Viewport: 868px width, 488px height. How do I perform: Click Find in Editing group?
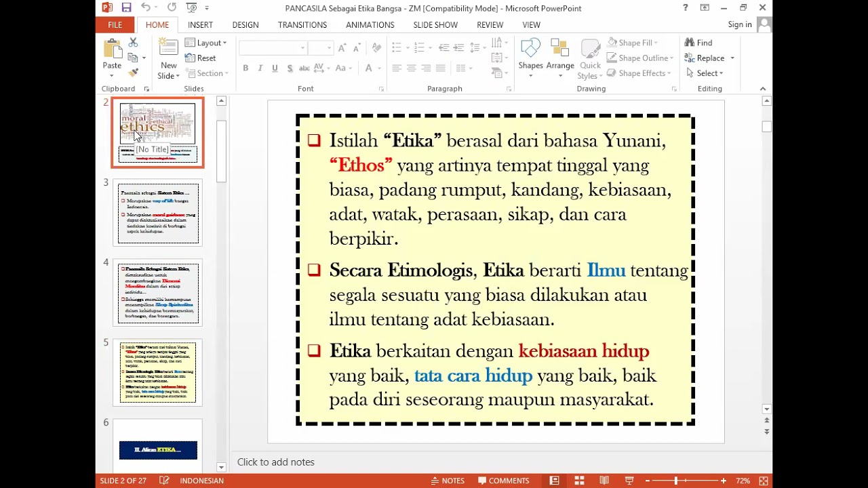pyautogui.click(x=698, y=43)
